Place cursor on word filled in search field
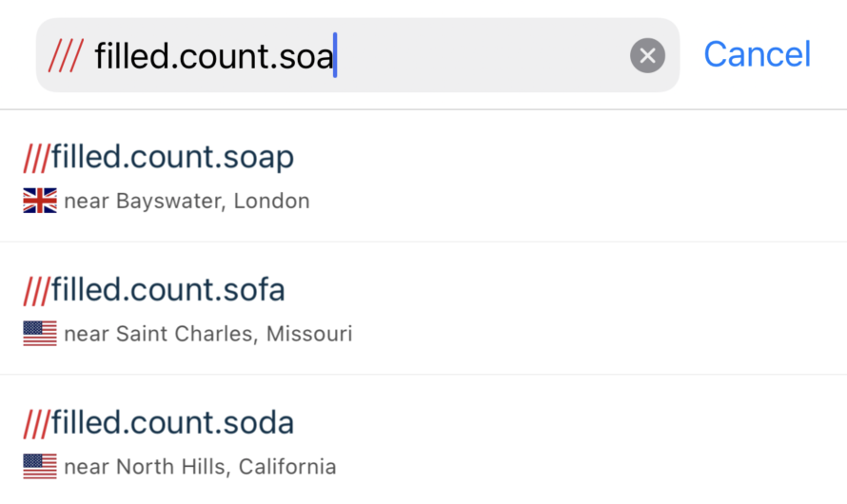The height and width of the screenshot is (504, 847). click(131, 55)
